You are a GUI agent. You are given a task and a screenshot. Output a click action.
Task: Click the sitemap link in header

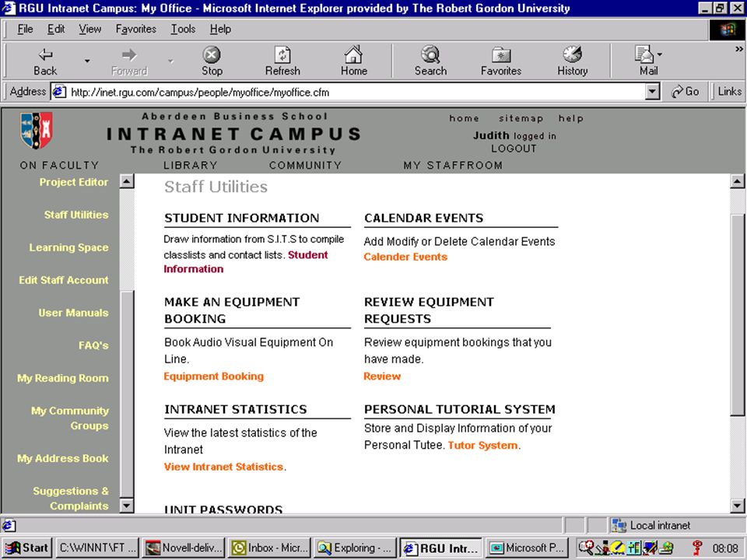[521, 118]
